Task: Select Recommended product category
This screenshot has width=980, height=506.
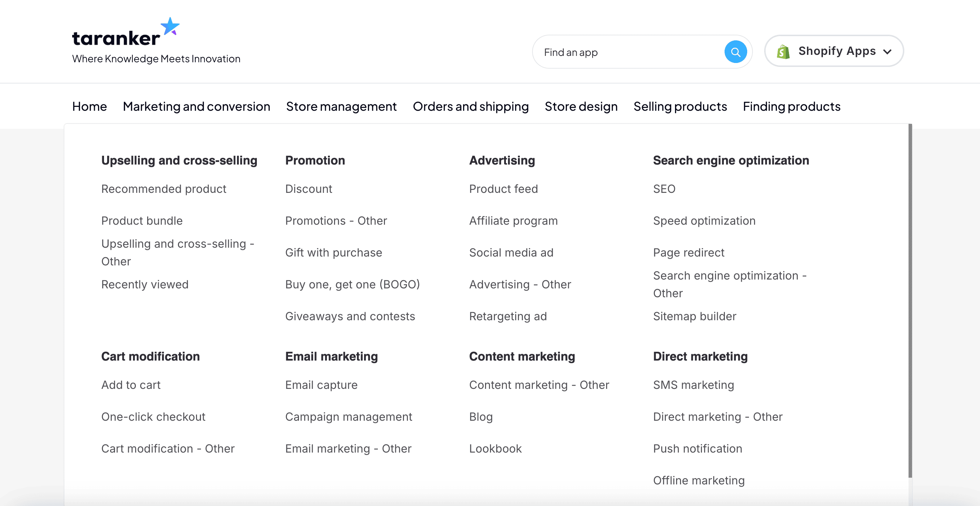Action: click(x=163, y=189)
